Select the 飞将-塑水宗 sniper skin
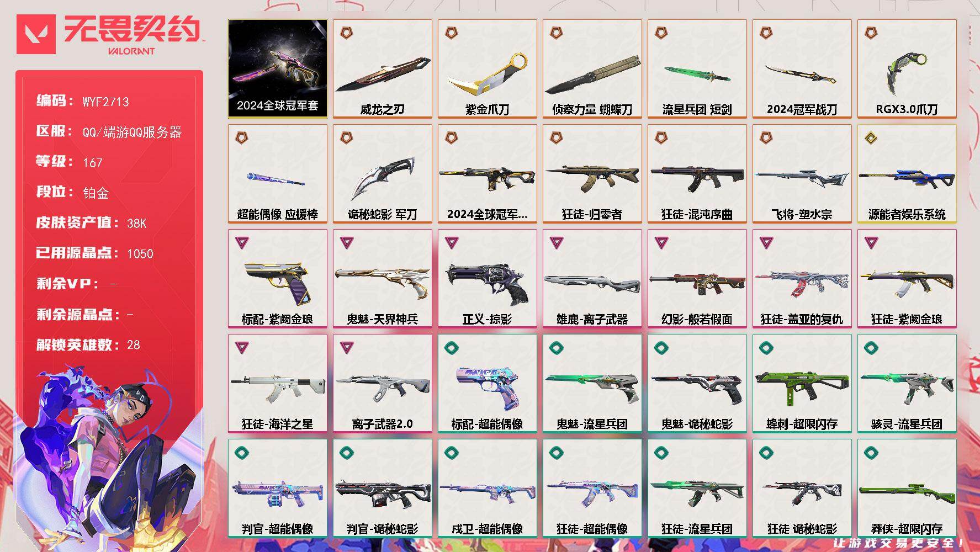Image resolution: width=980 pixels, height=552 pixels. coord(802,174)
